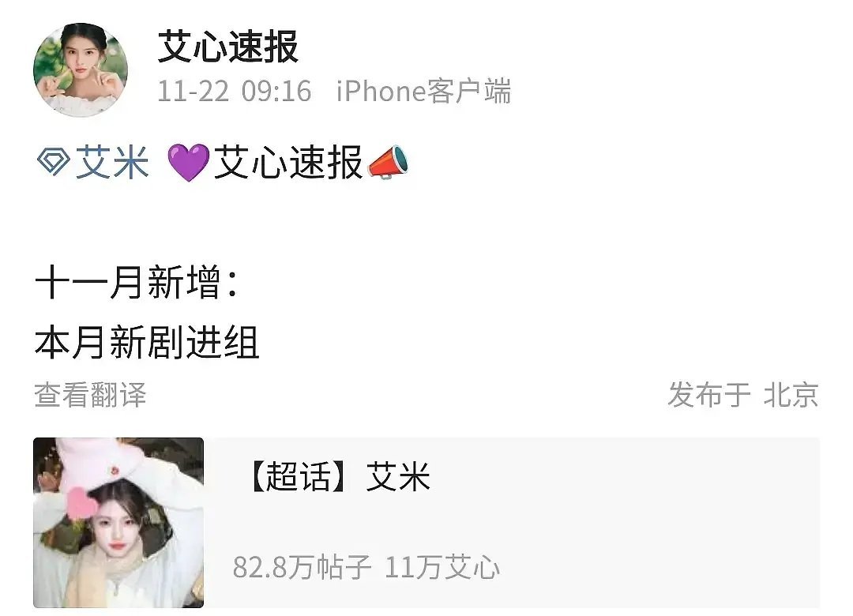Viewport: 853px width, 616px height.
Task: Tap the 发布于 北京 location label
Action: pyautogui.click(x=743, y=395)
